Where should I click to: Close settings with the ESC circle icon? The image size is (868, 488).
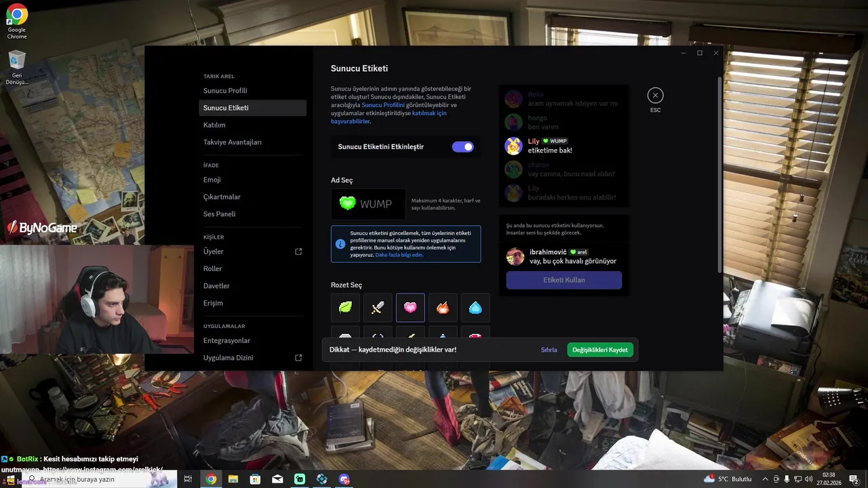coord(655,96)
